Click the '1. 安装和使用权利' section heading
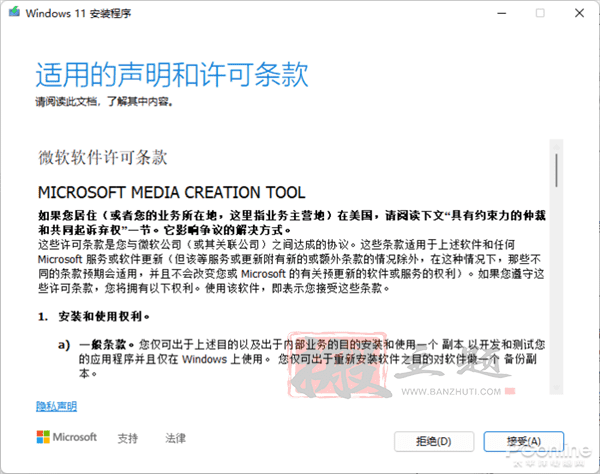Screen dimensions: 600x474 coord(94,316)
